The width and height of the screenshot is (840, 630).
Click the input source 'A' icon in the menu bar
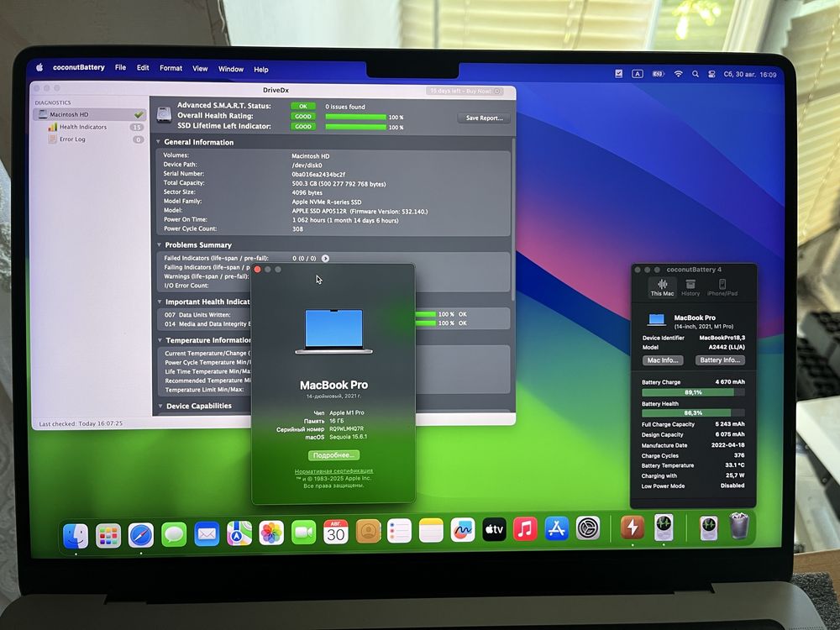[637, 74]
